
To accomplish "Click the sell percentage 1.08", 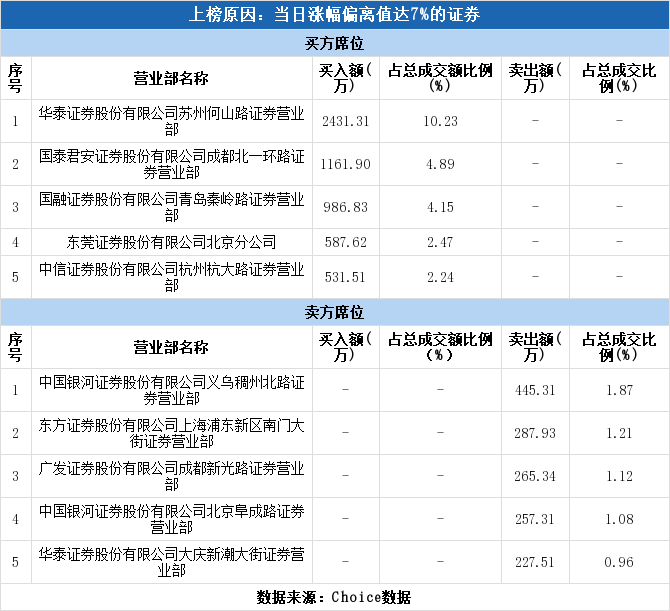I will pyautogui.click(x=620, y=519).
